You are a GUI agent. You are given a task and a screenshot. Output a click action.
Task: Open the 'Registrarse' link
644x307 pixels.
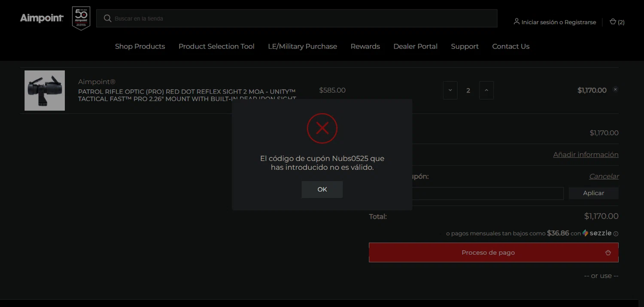[x=580, y=22]
